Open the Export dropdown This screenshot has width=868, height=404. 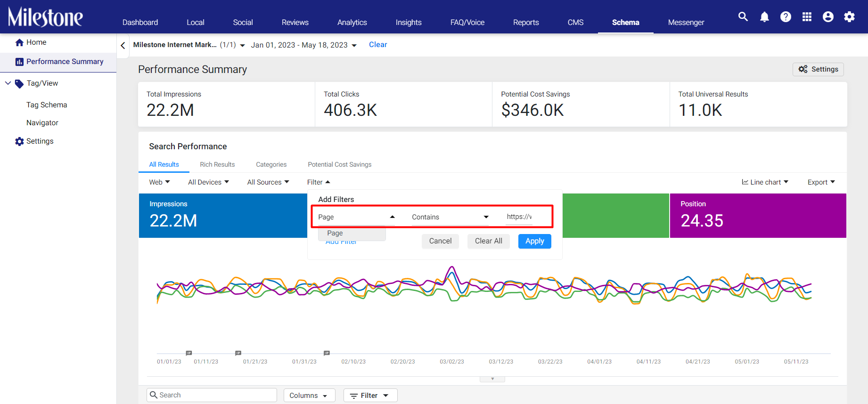(x=821, y=182)
